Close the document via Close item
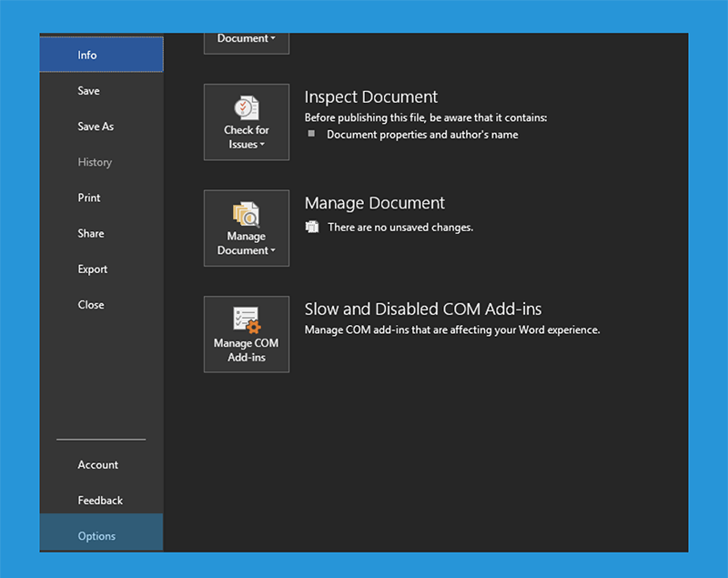Image resolution: width=728 pixels, height=578 pixels. point(101,305)
